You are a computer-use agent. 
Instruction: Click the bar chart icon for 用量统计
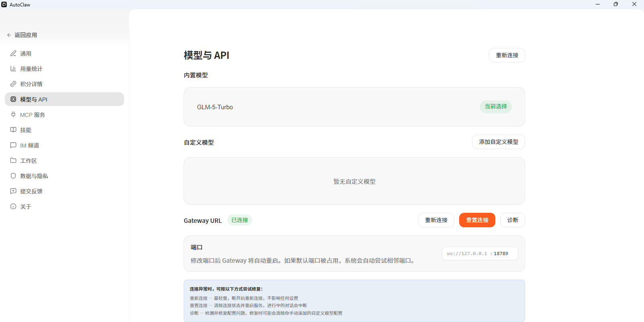click(13, 69)
